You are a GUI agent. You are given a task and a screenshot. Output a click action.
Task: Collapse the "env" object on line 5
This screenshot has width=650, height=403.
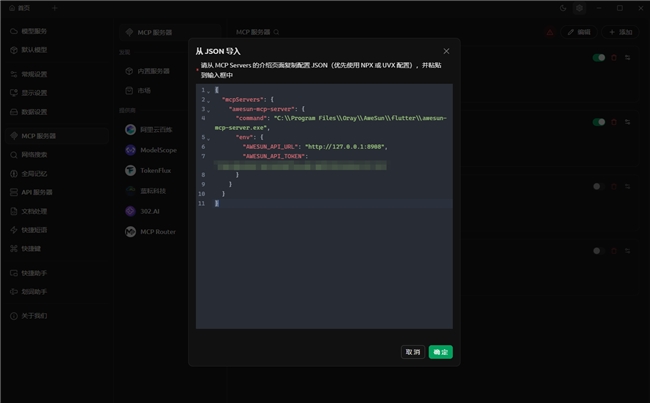coord(208,137)
